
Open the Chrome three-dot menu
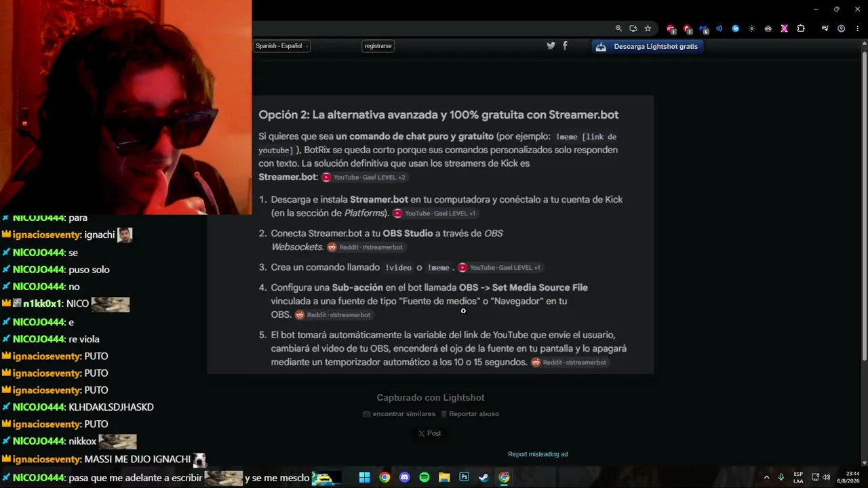[x=856, y=28]
